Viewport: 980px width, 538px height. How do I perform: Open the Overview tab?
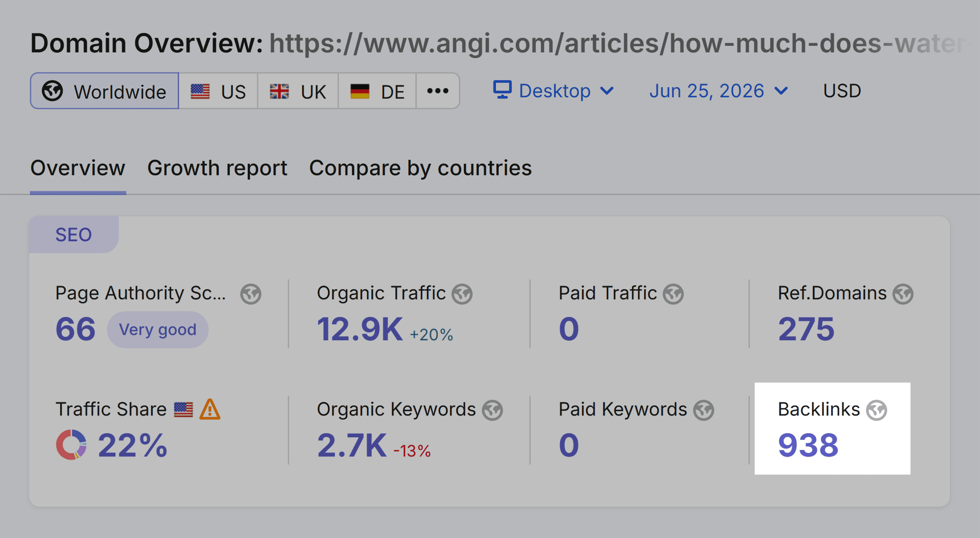pos(78,168)
